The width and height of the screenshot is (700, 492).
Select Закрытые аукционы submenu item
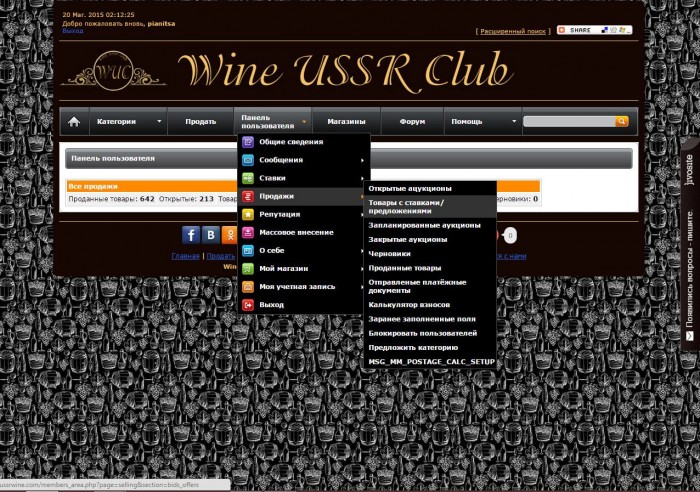(x=430, y=240)
